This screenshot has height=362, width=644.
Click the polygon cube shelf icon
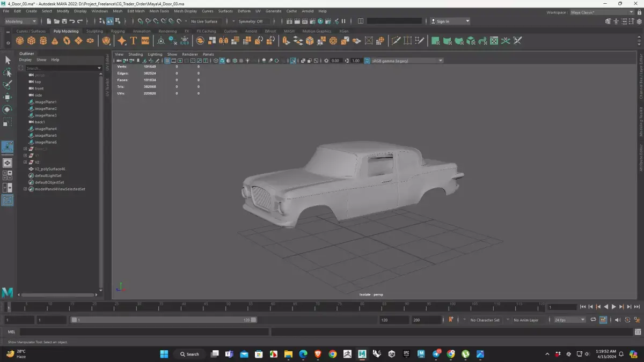(x=32, y=41)
